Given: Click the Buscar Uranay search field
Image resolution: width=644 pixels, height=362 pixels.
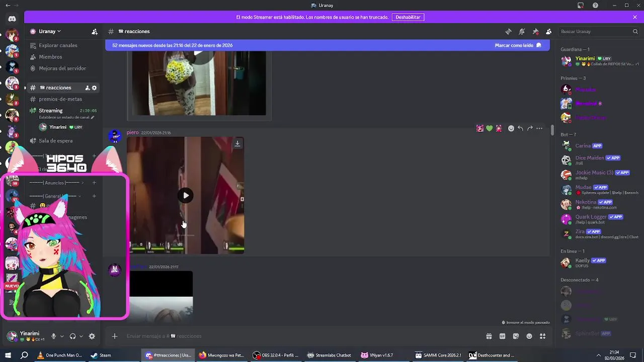Looking at the screenshot, I should pos(599,31).
